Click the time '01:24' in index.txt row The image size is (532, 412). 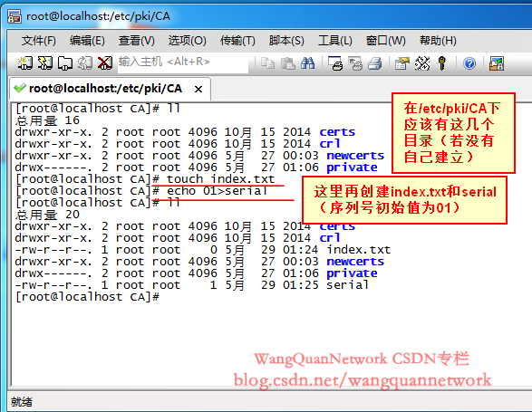[x=301, y=250]
